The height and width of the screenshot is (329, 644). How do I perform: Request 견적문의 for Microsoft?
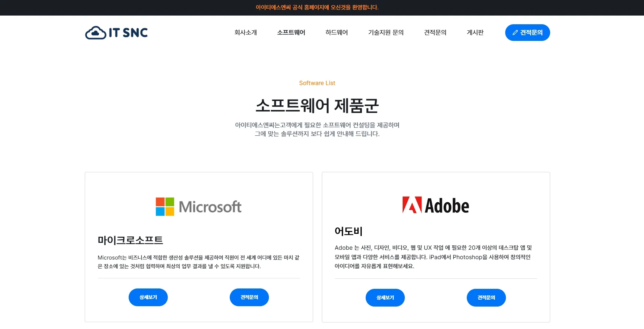pos(249,297)
